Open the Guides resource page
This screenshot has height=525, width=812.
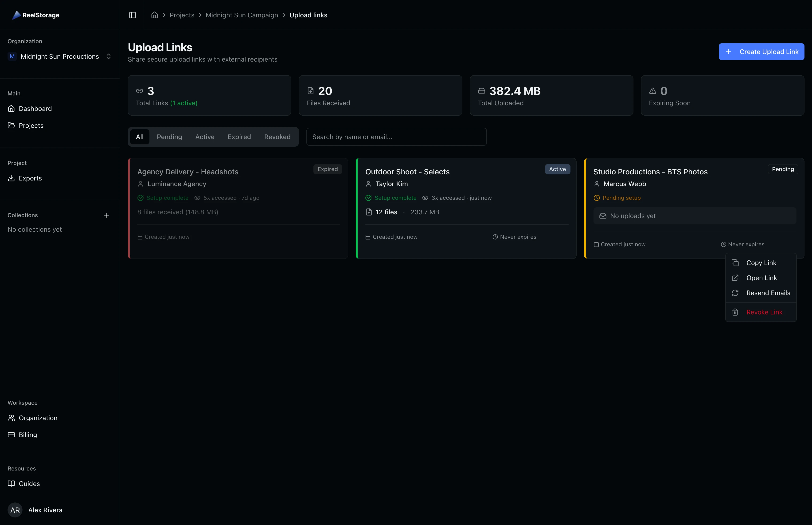(x=29, y=484)
